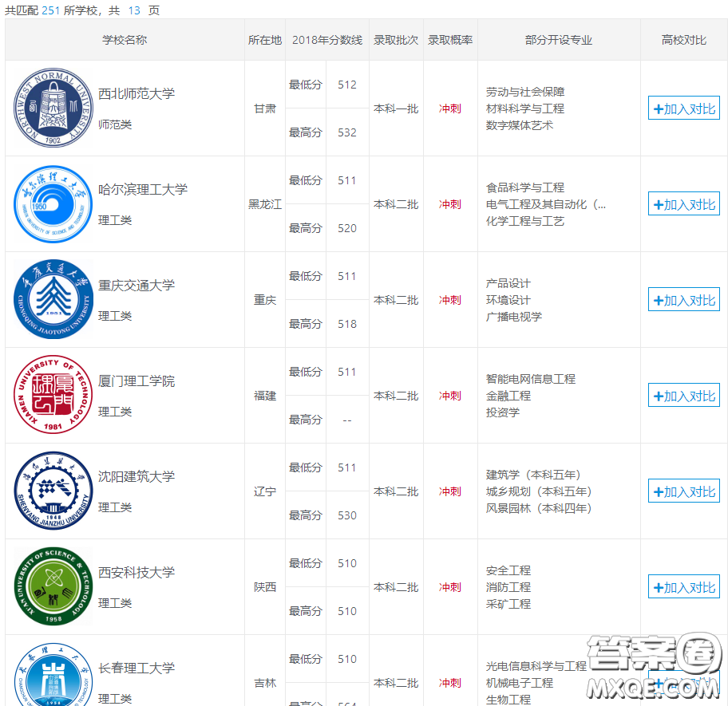The width and height of the screenshot is (728, 706).
Task: Click the 部分开设专业 column header
Action: (x=559, y=40)
